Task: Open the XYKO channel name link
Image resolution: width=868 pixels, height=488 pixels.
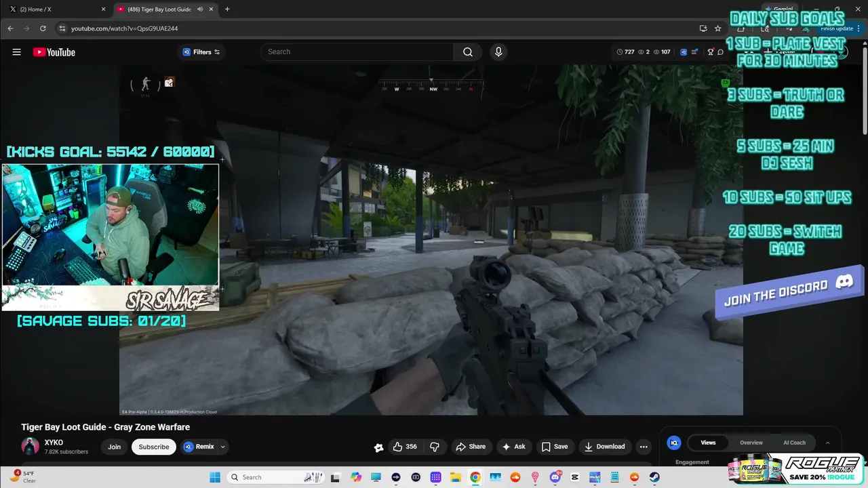Action: pos(54,443)
